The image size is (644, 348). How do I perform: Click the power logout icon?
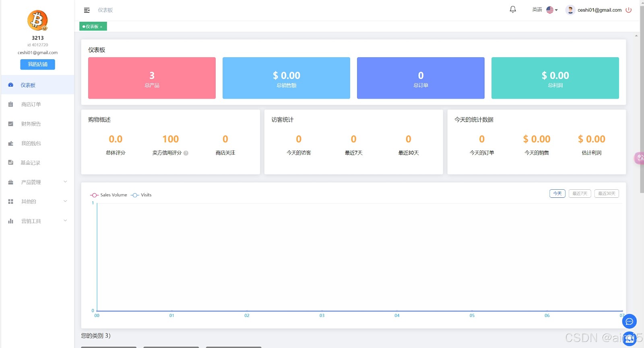click(x=629, y=10)
